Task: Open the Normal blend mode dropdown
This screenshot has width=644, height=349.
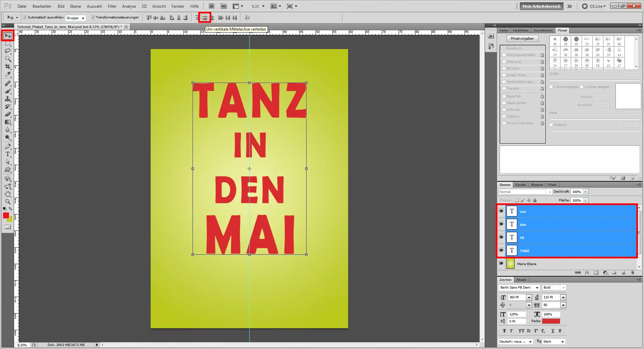Action: pyautogui.click(x=549, y=192)
